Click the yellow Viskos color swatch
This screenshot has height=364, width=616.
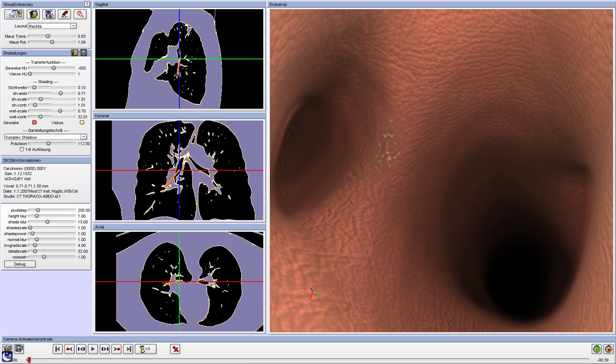82,123
